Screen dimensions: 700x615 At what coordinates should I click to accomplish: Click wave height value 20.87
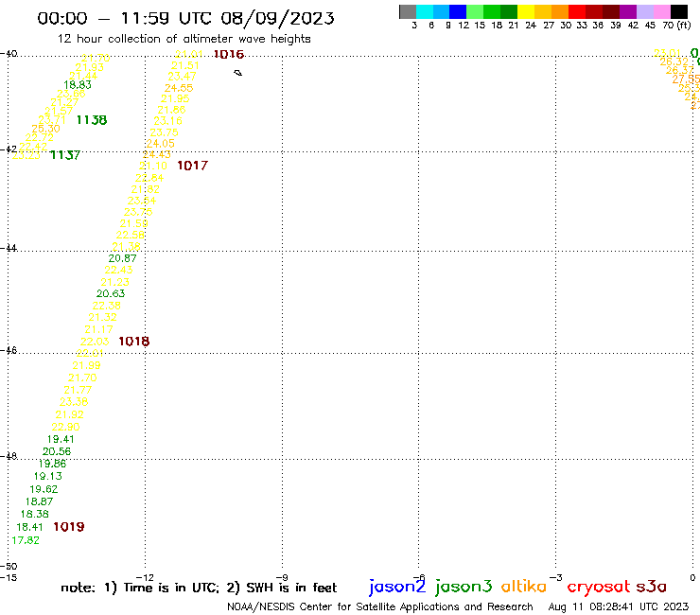(122, 258)
